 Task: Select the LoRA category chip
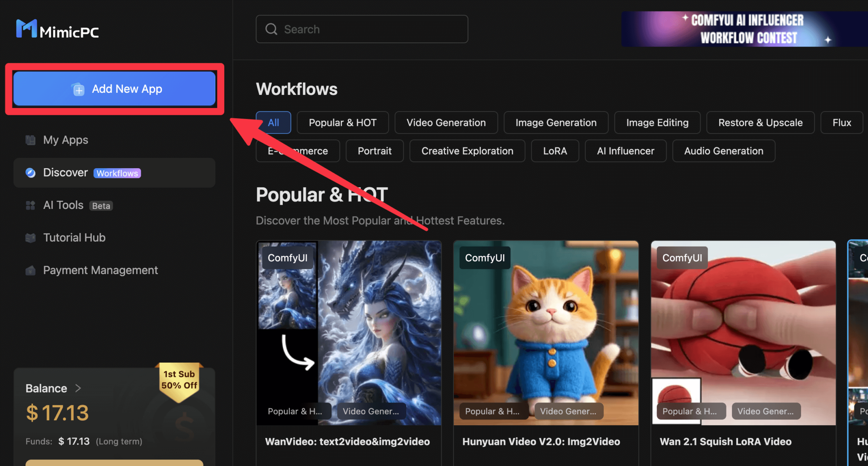click(555, 151)
